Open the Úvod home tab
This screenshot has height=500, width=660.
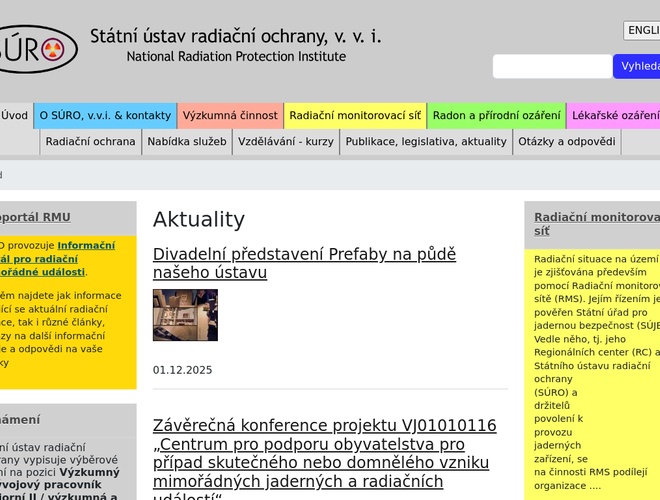tap(15, 116)
